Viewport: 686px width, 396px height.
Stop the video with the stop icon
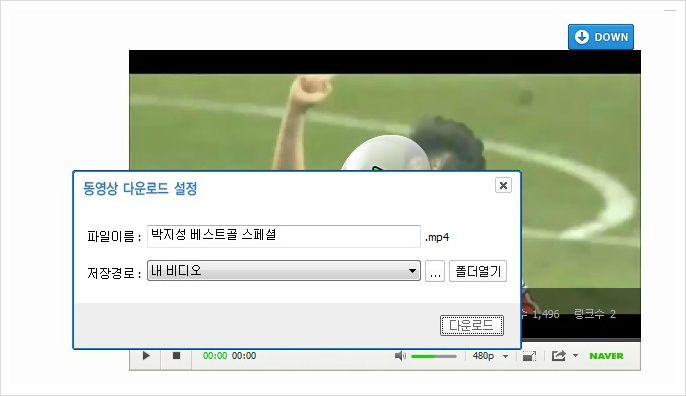tap(176, 356)
